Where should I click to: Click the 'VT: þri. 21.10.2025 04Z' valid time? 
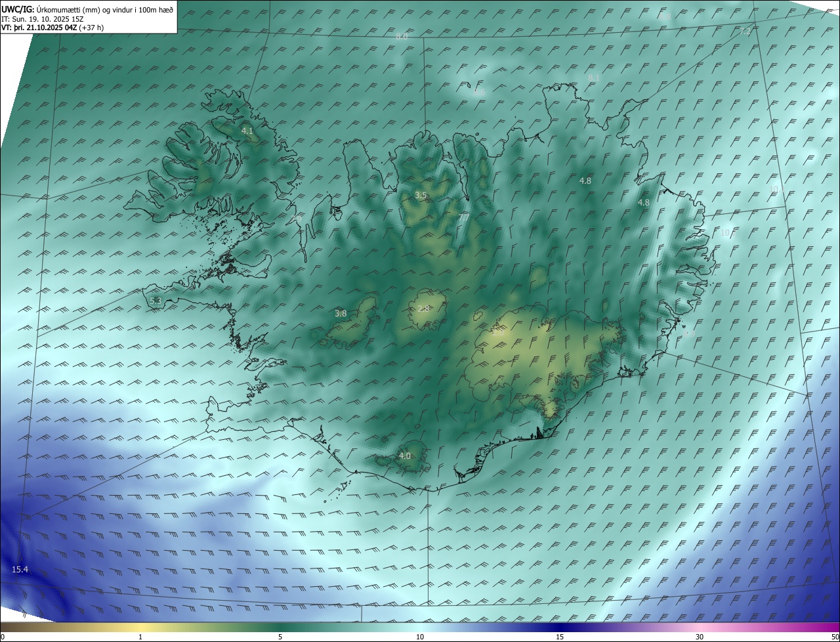point(39,28)
